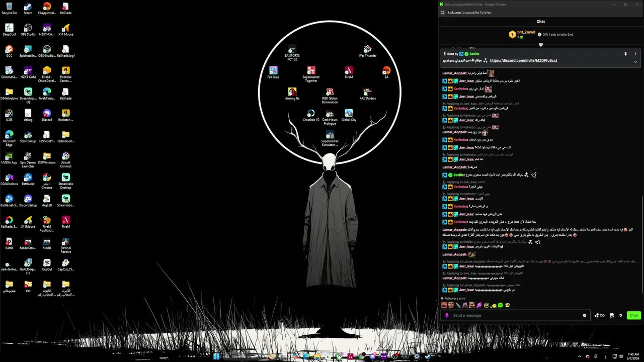Click the microphone icon in taskbar tray
Screen dimensions: 644x362
point(596,356)
